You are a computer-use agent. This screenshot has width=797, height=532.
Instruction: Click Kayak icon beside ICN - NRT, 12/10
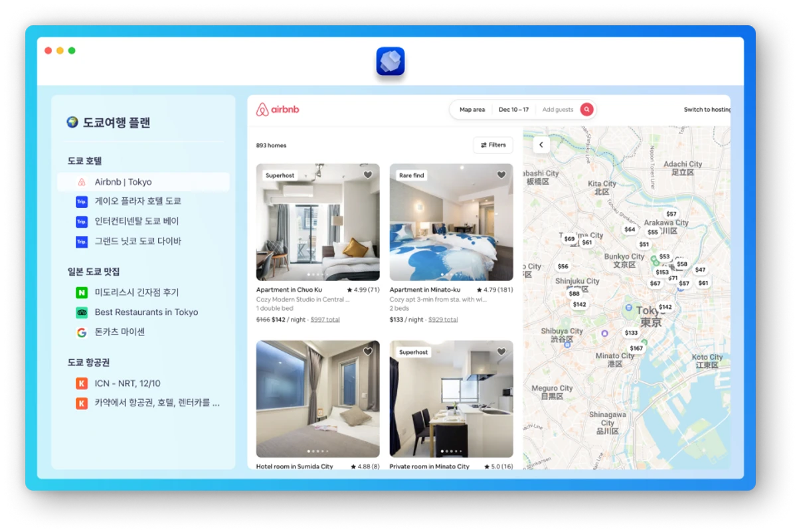coord(82,383)
